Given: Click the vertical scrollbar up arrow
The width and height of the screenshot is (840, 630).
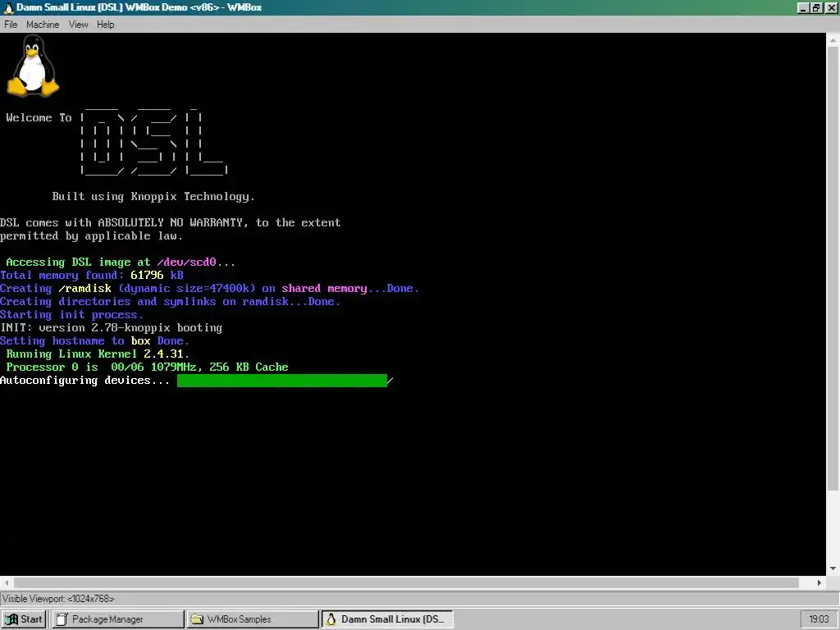Looking at the screenshot, I should 833,40.
